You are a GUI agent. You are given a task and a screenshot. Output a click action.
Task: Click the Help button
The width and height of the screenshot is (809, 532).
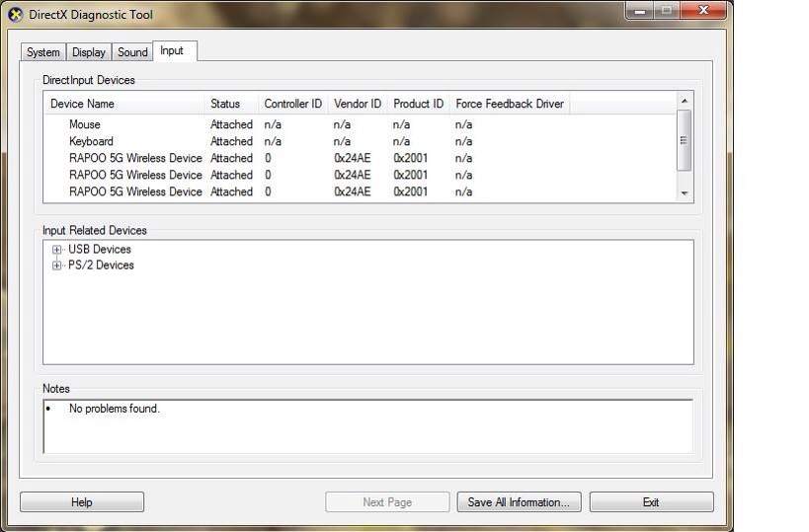[82, 502]
